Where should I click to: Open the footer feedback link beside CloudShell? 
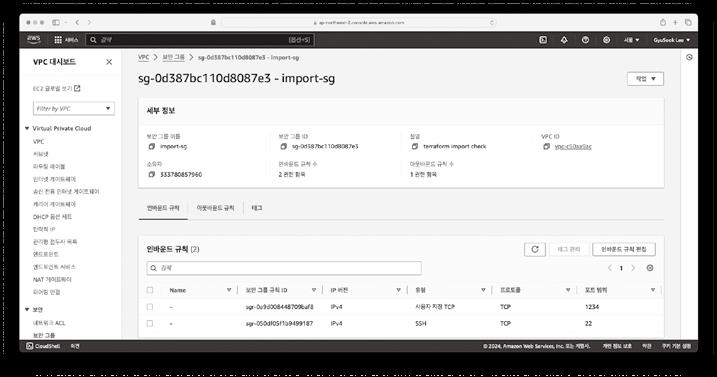[75, 346]
